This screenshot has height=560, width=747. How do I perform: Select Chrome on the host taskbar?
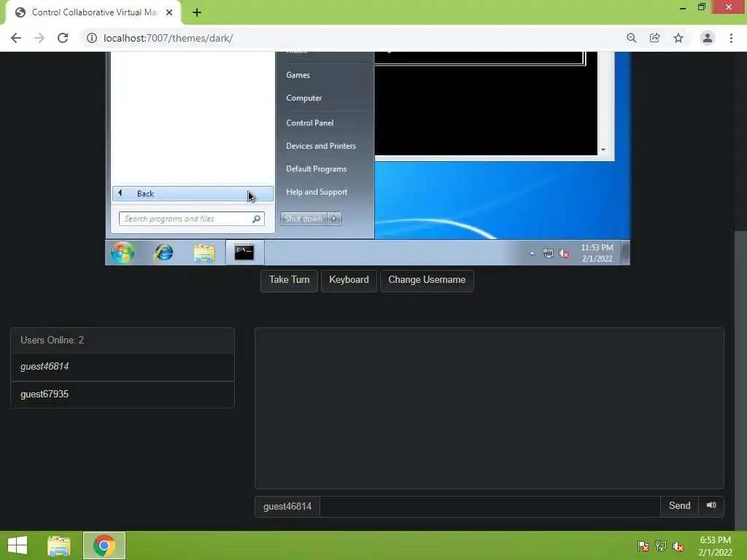click(x=104, y=545)
